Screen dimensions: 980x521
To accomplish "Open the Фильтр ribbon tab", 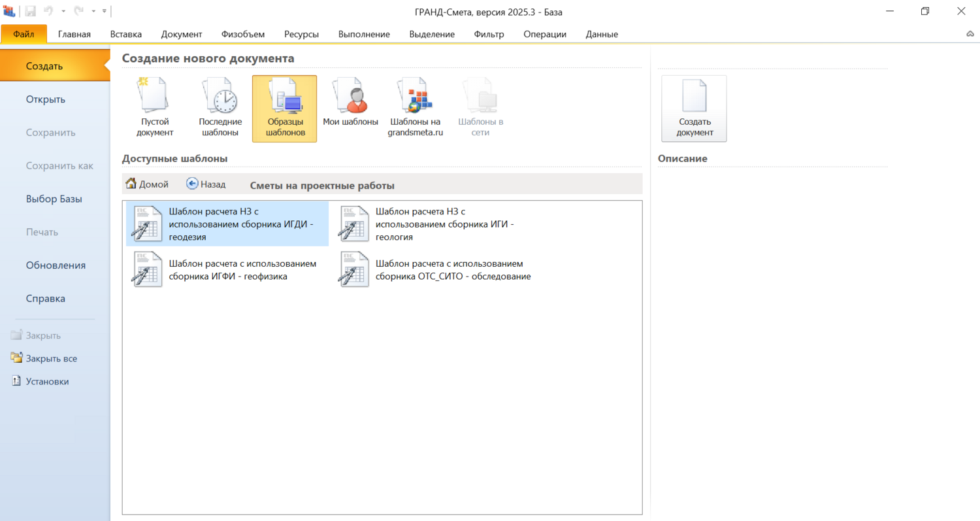I will (x=489, y=34).
